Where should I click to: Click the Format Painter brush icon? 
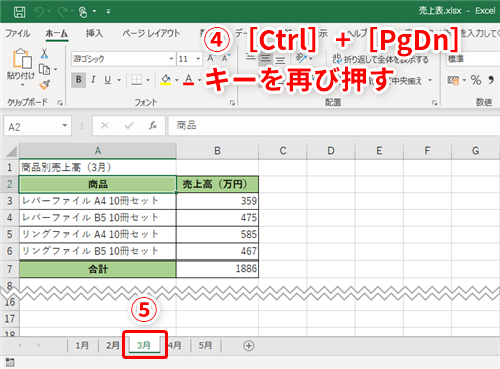click(x=45, y=85)
